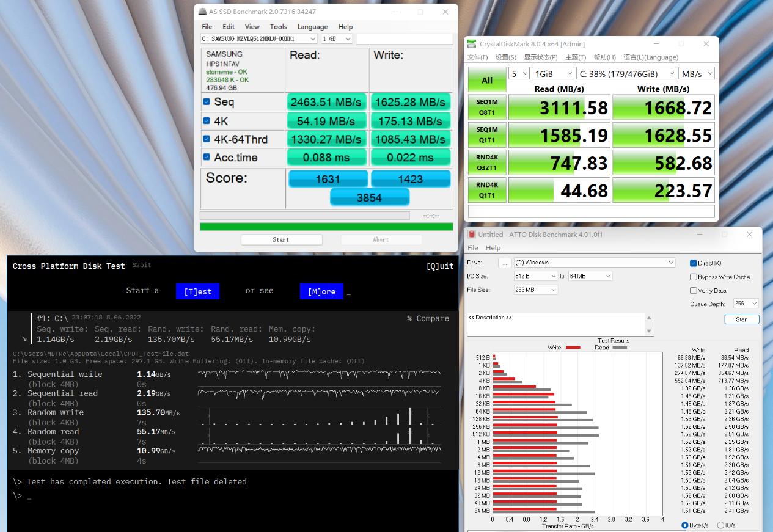Open the Queue Depth dropdown in ATTO
The image size is (773, 532).
(x=746, y=304)
